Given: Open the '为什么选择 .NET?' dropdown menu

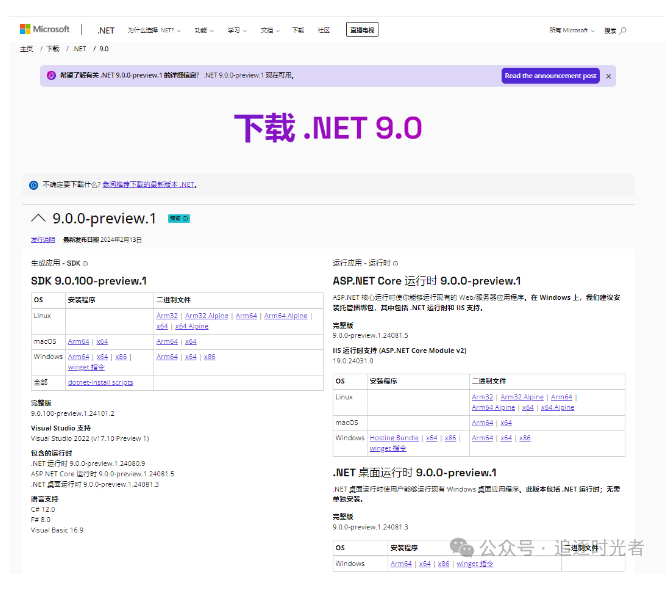Looking at the screenshot, I should pyautogui.click(x=154, y=30).
